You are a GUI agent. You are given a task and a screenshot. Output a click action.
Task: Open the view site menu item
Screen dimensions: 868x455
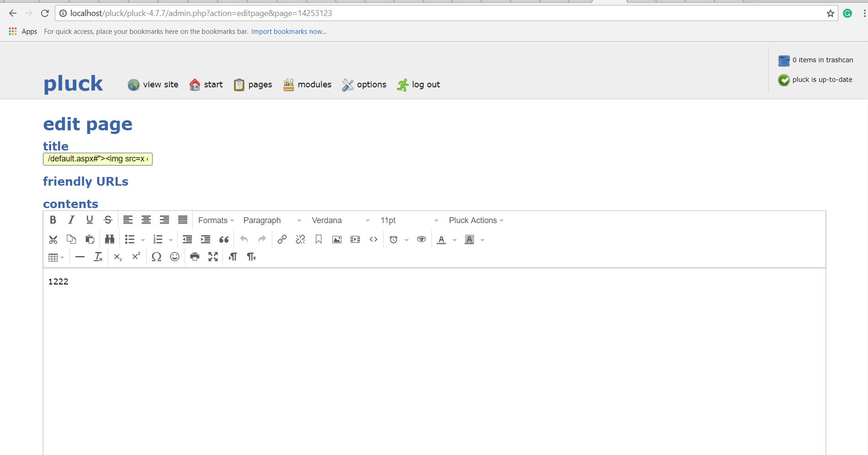(153, 85)
